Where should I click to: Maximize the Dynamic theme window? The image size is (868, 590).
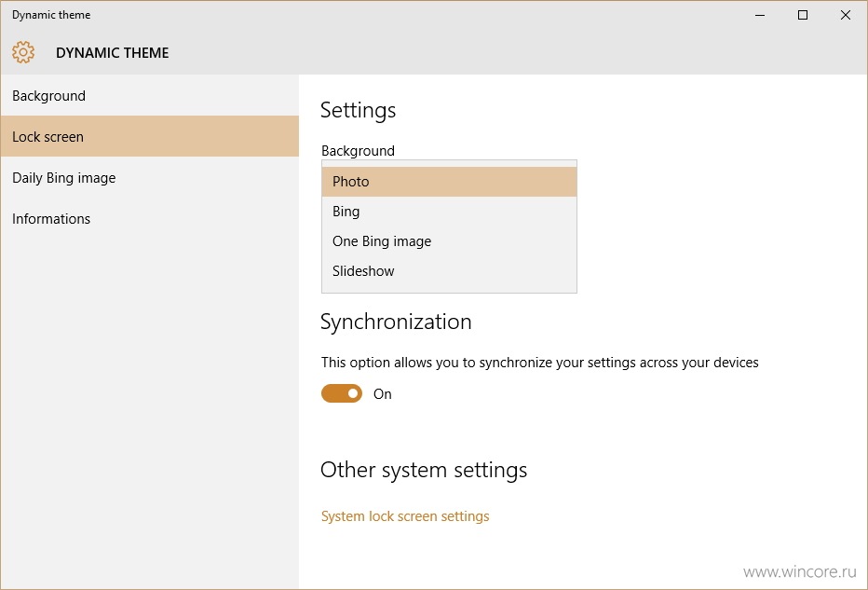[x=803, y=15]
